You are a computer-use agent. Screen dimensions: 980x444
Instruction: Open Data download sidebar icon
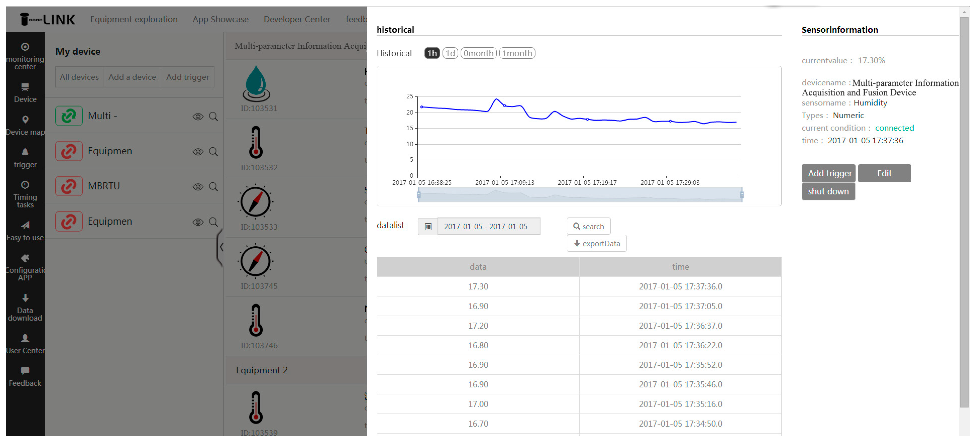coord(25,298)
